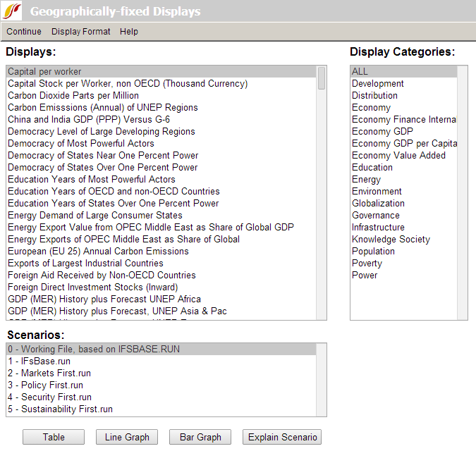This screenshot has width=476, height=451.
Task: Pick the Knowledge Society category
Action: 391,240
